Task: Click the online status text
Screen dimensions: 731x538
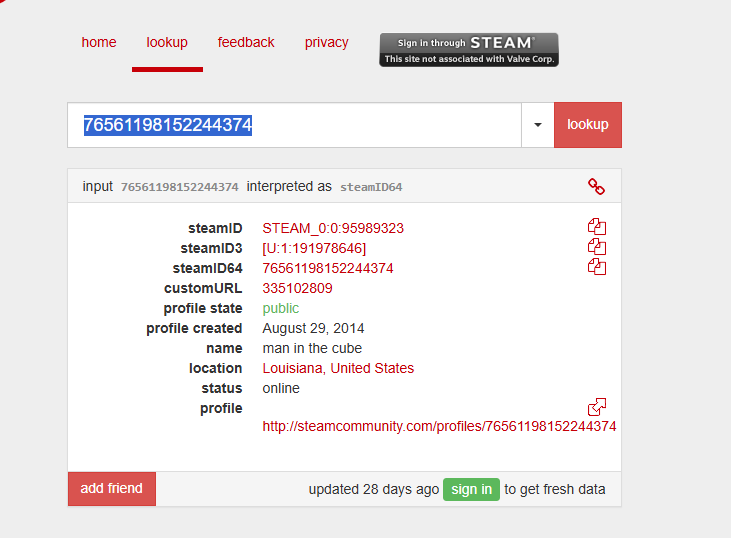Action: pos(281,388)
